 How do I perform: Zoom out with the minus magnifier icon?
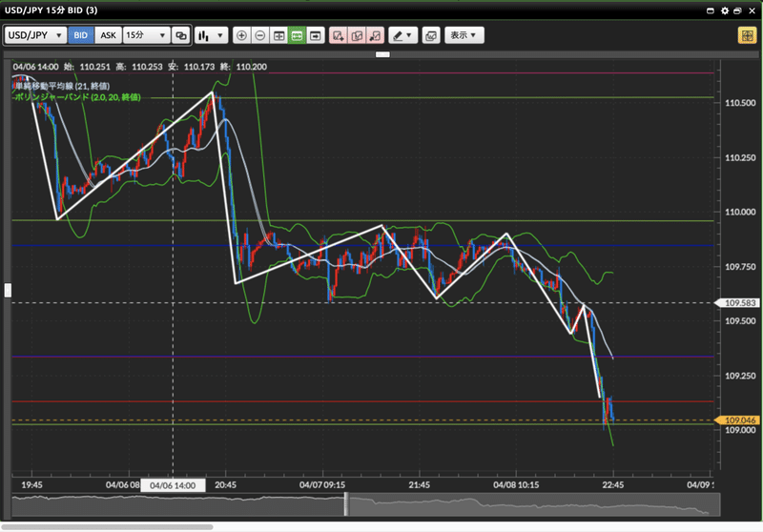pyautogui.click(x=260, y=35)
